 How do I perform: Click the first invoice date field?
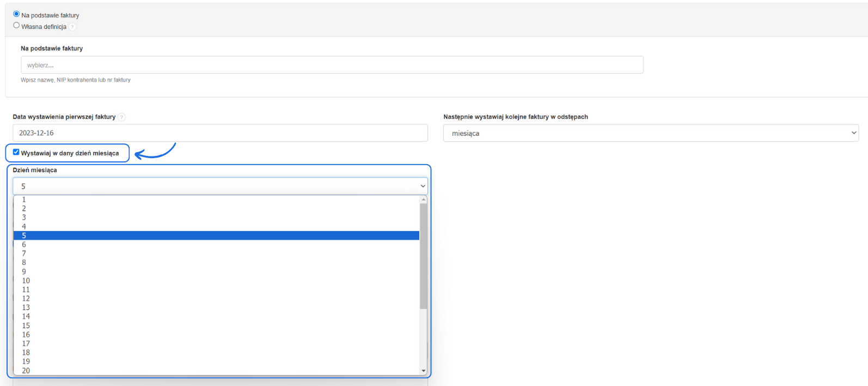click(x=220, y=133)
